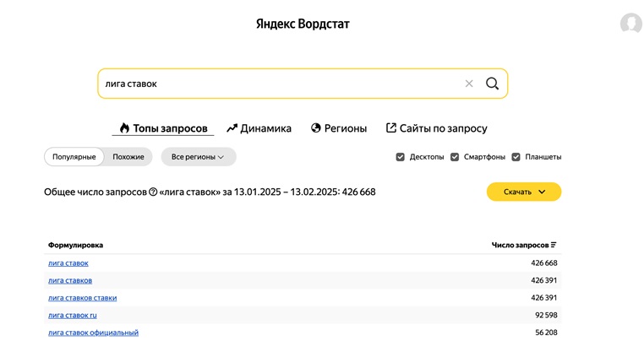The height and width of the screenshot is (341, 644).
Task: Click the 426 668 count in first table row
Action: click(543, 263)
